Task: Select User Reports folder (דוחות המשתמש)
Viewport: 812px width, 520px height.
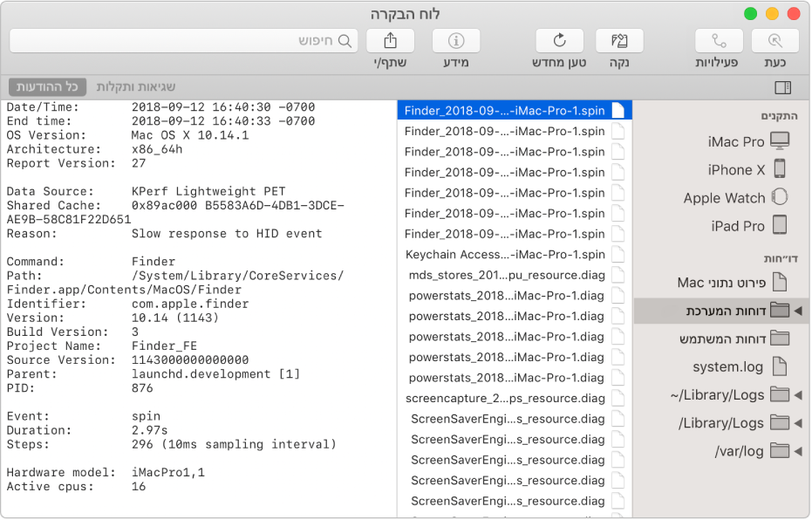Action: [x=722, y=339]
